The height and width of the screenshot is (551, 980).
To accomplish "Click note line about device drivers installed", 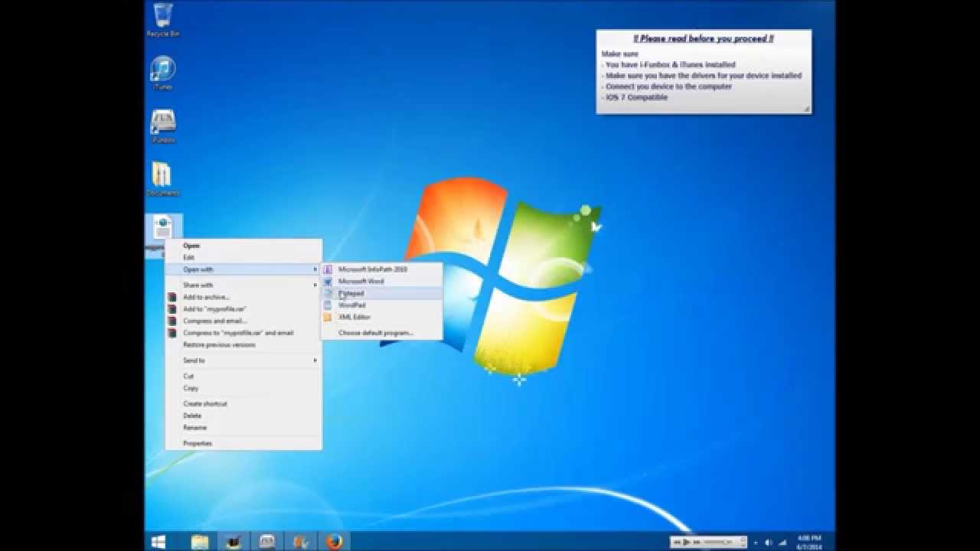I will [x=701, y=76].
